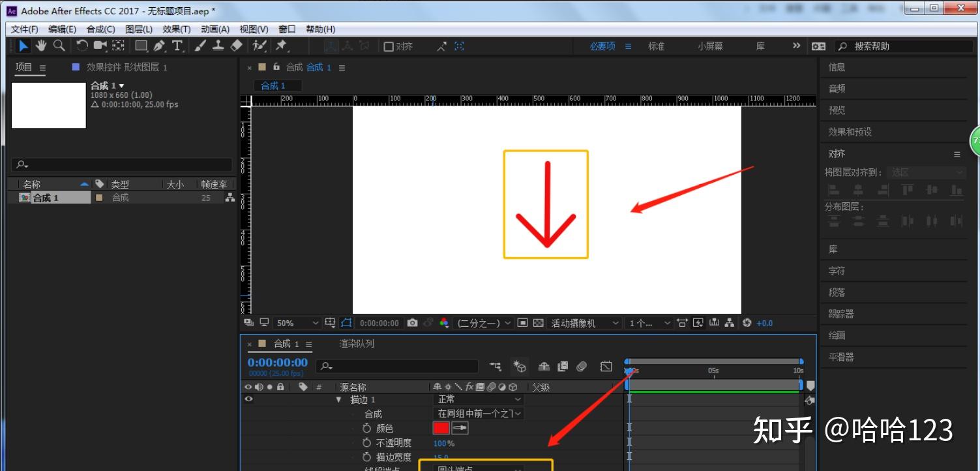Screen dimensions: 980x471
Task: Select the Horizontal Type tool
Action: (177, 46)
